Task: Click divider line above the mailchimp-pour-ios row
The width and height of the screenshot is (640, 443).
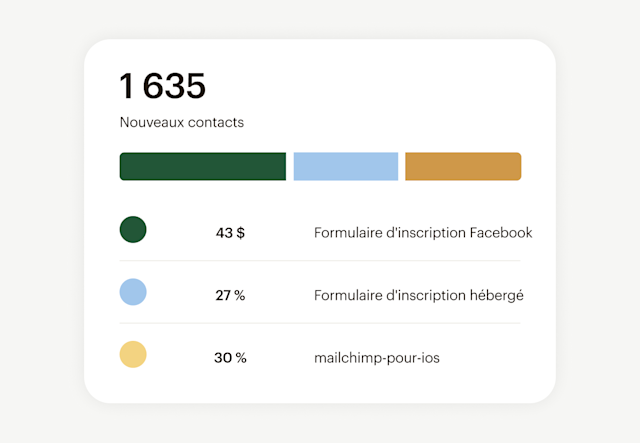Action: click(320, 323)
